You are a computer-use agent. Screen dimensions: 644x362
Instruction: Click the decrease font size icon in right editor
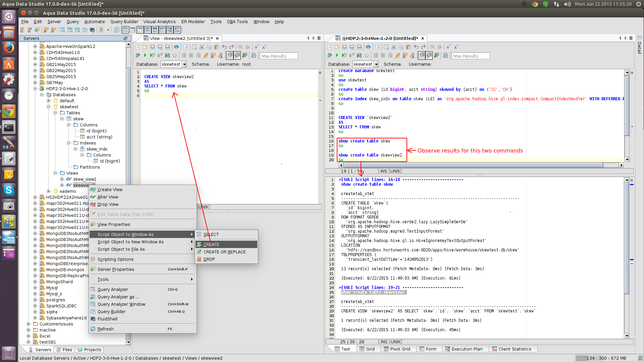(448, 47)
